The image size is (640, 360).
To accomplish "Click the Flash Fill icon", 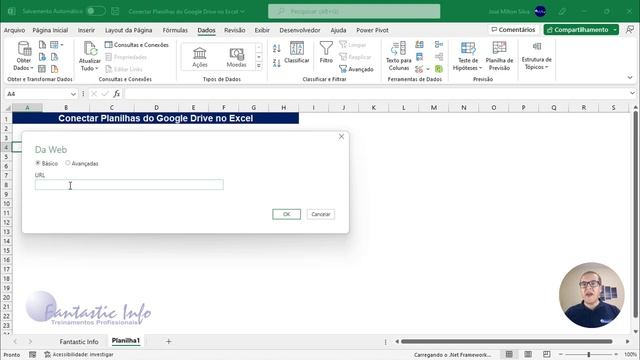I will point(419,44).
